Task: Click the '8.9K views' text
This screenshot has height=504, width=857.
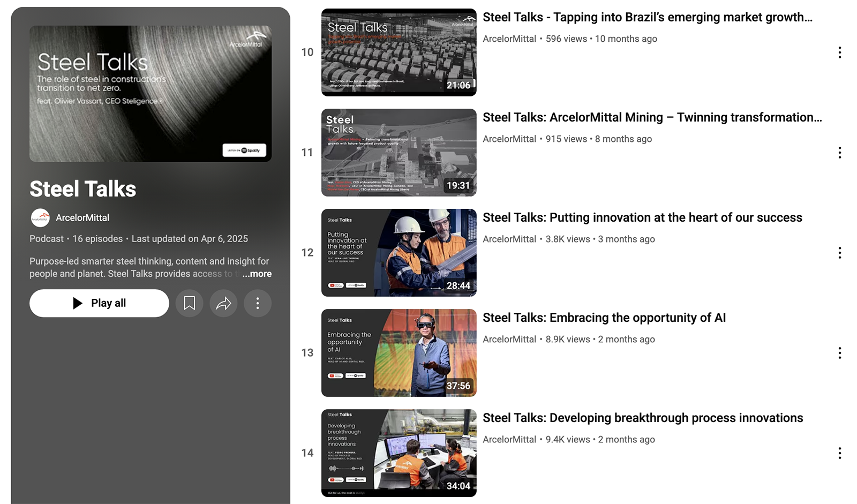Action: tap(568, 339)
